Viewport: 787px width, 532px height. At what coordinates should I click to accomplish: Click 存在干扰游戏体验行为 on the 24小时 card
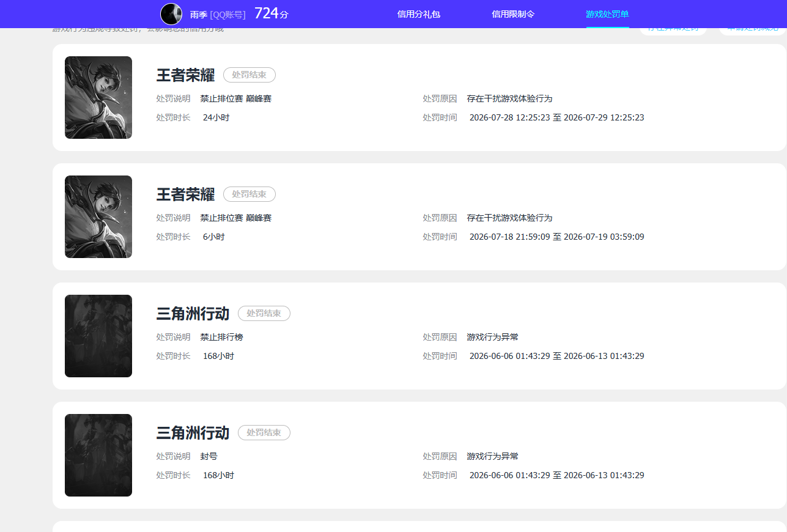[510, 98]
